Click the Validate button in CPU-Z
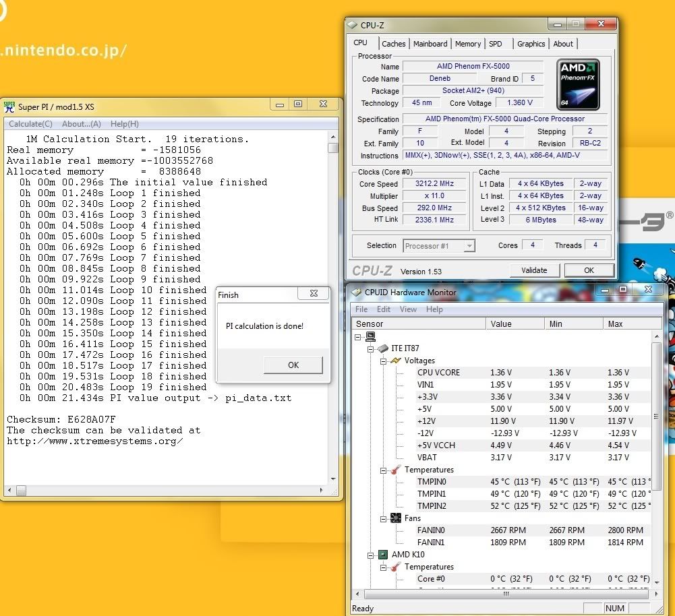Screen dimensions: 675x616 point(534,270)
